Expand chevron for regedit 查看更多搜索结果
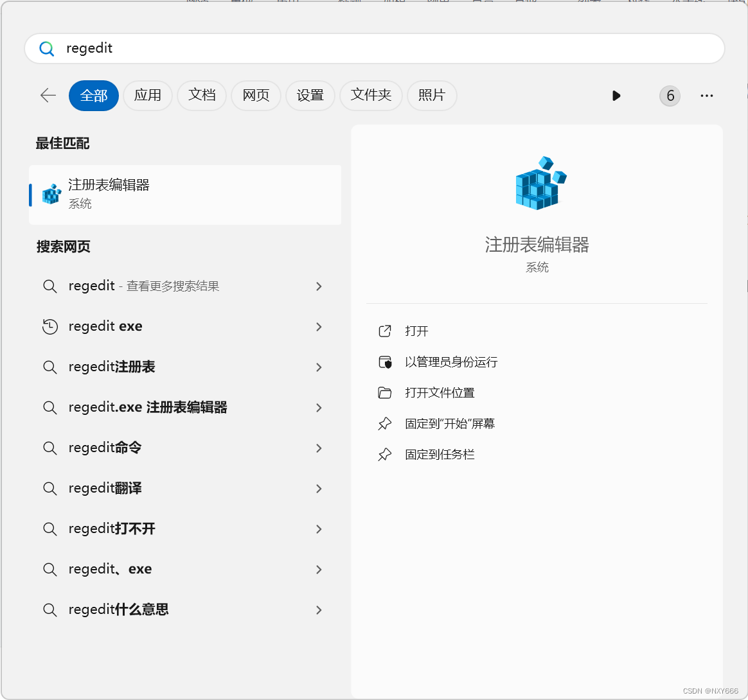This screenshot has height=700, width=748. (x=319, y=286)
